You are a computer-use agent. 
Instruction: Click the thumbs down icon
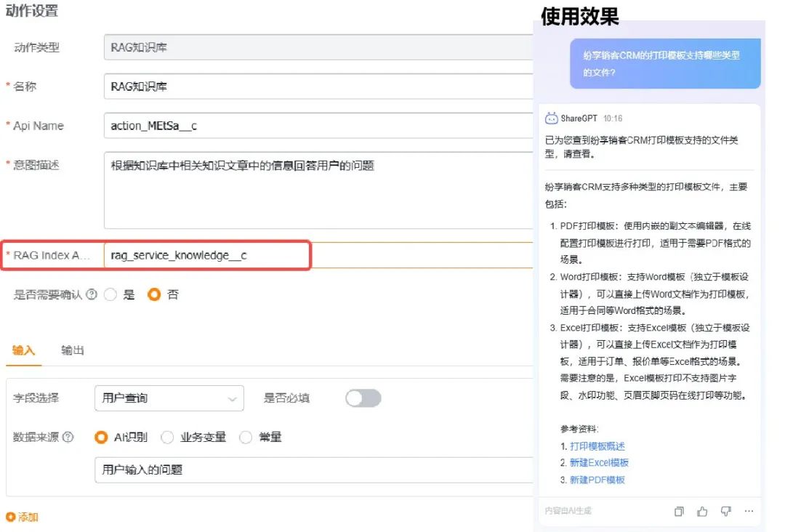[725, 511]
